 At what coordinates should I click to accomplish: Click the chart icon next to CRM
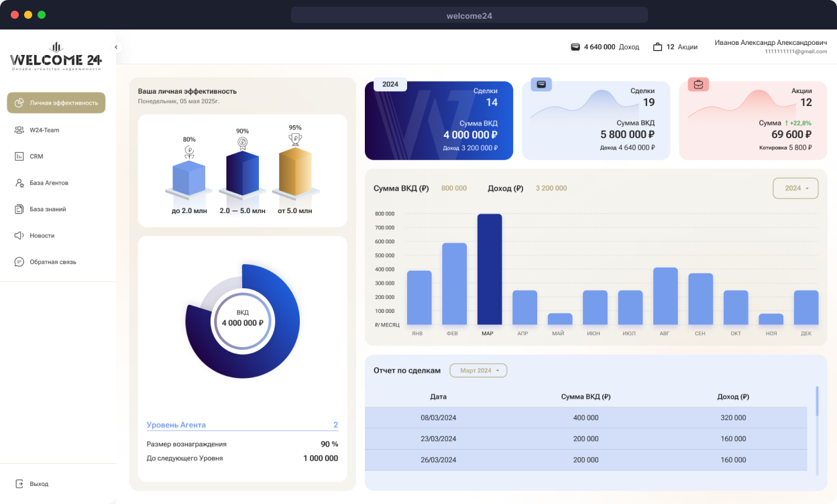(19, 156)
